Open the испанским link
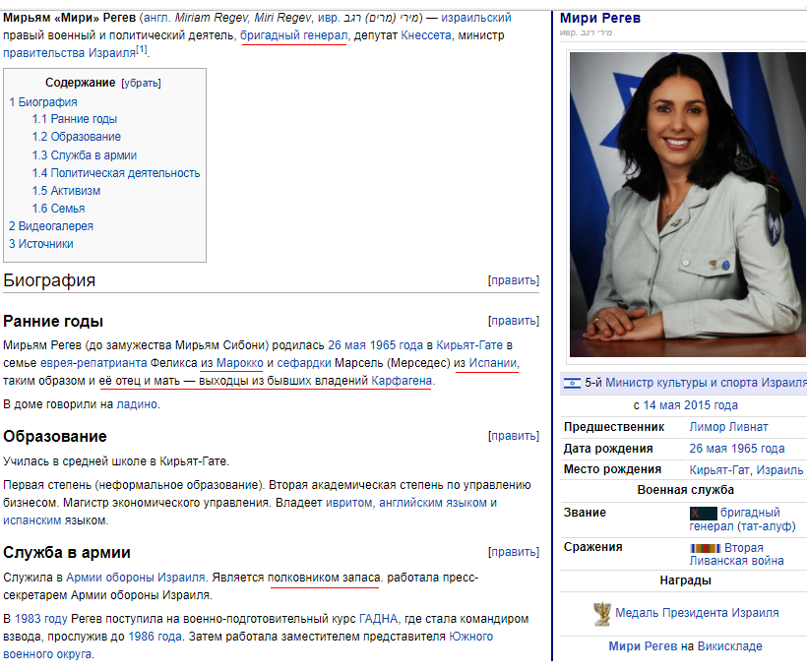807x672 pixels. (x=31, y=520)
